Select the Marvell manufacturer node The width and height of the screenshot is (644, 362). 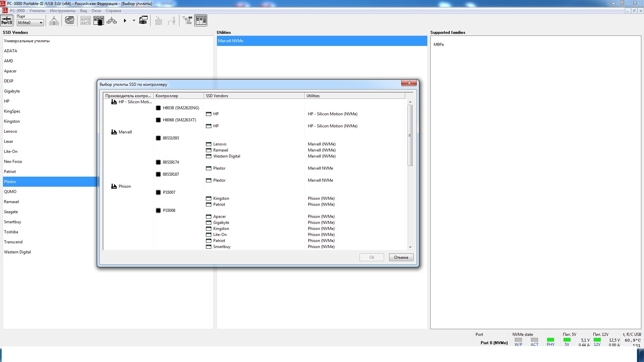pos(125,132)
